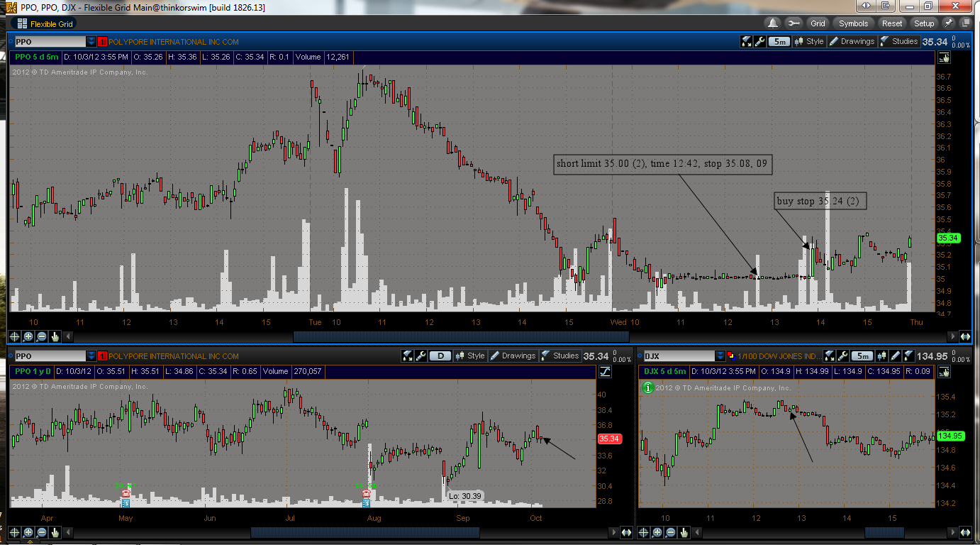The image size is (980, 545).
Task: Open Drawings menu on top chart
Action: pos(852,41)
